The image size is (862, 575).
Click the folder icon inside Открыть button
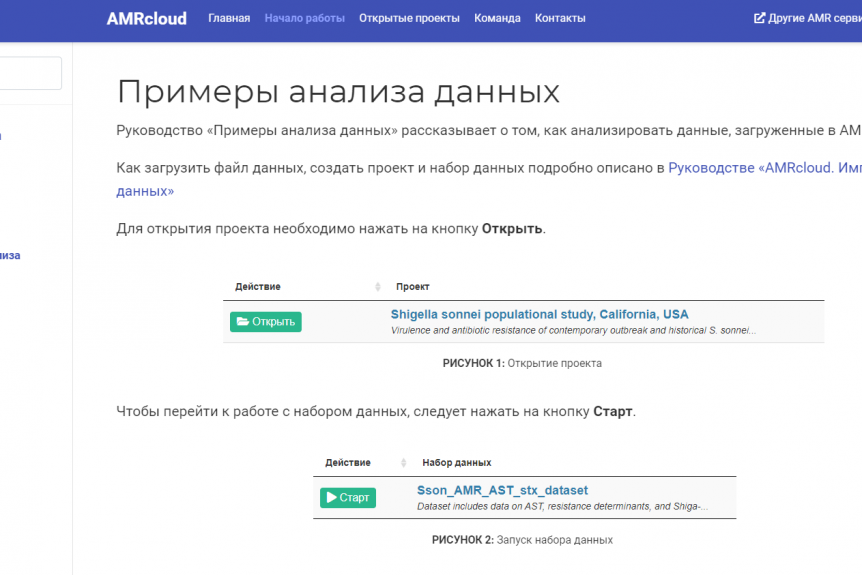[x=243, y=322]
